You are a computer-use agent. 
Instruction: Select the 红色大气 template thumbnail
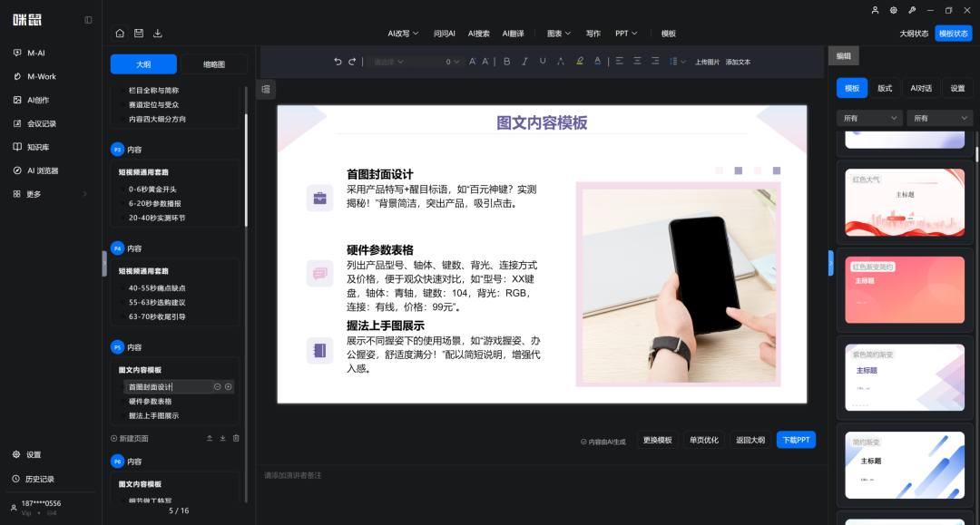click(x=905, y=202)
